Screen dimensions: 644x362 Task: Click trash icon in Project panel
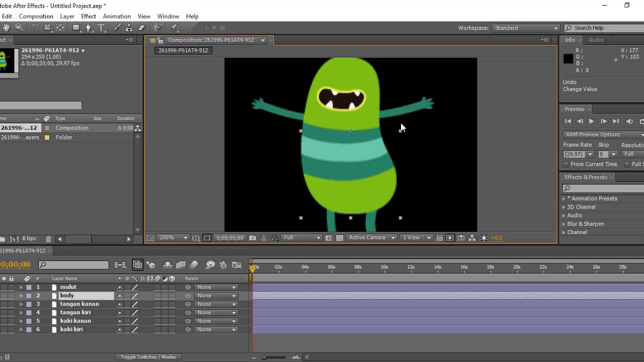[x=48, y=239]
